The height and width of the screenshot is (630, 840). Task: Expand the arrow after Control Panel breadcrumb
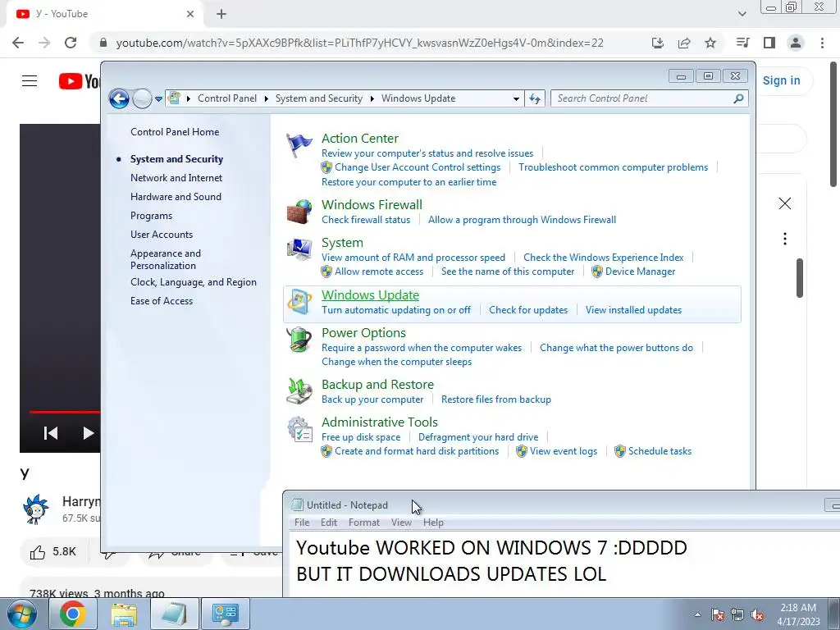click(267, 98)
